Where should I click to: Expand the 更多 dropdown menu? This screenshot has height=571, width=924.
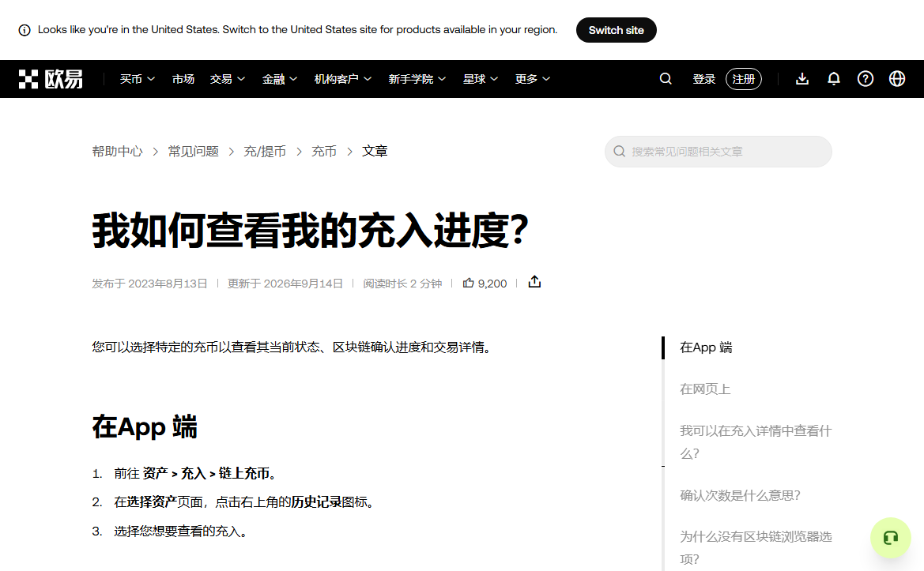(x=533, y=79)
